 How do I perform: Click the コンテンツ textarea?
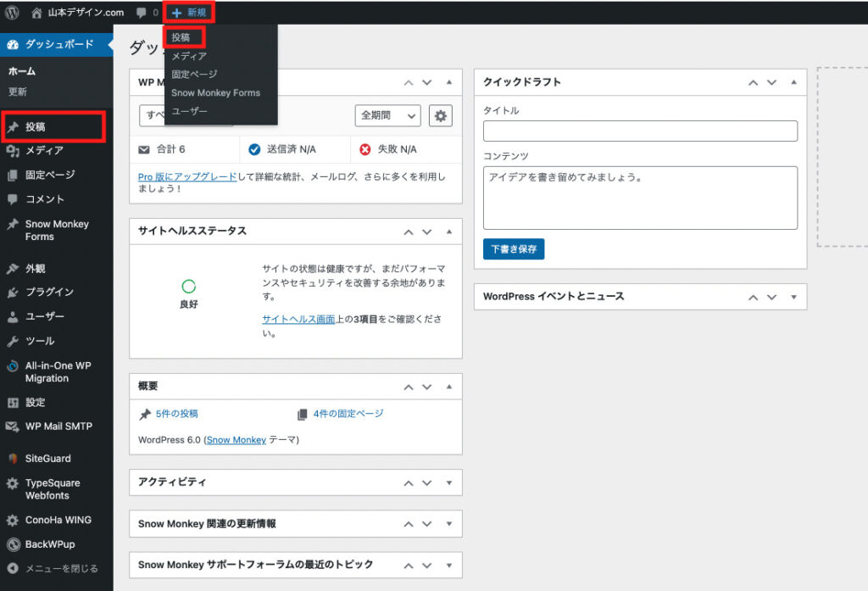640,198
